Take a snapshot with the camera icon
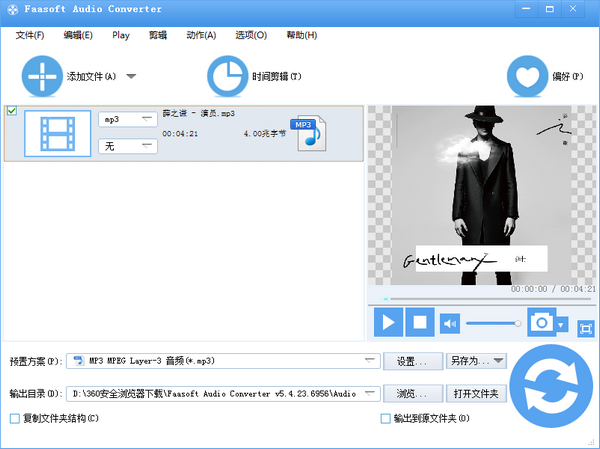 click(542, 322)
